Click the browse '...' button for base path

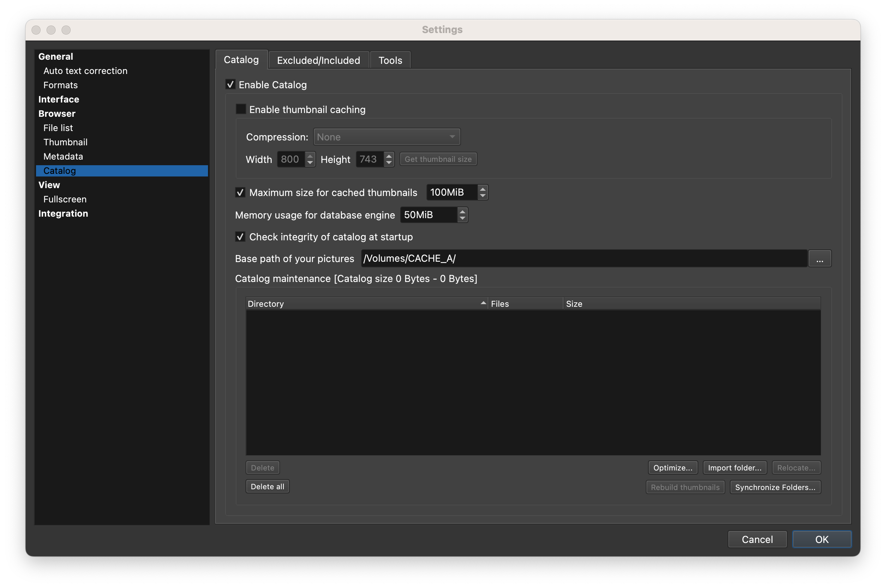click(x=820, y=259)
